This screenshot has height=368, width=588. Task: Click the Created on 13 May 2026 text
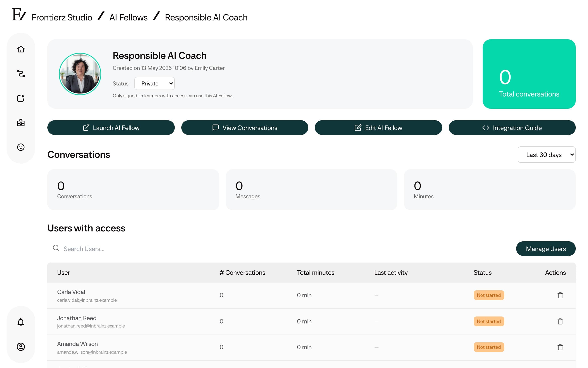(x=168, y=68)
